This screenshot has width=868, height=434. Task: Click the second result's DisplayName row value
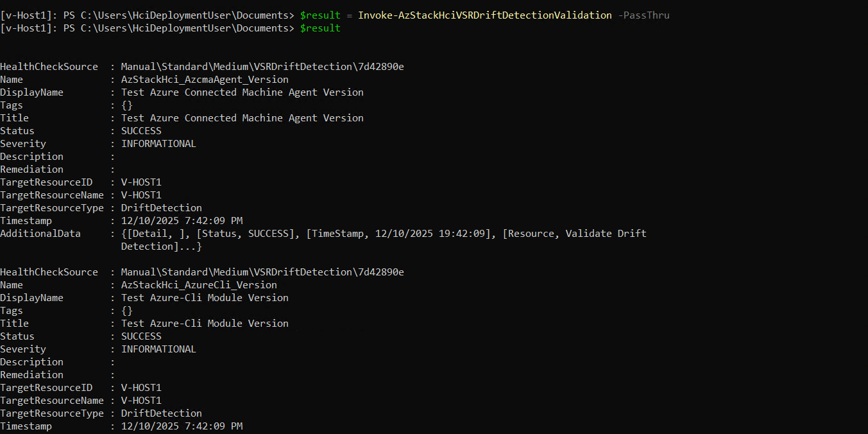[205, 298]
